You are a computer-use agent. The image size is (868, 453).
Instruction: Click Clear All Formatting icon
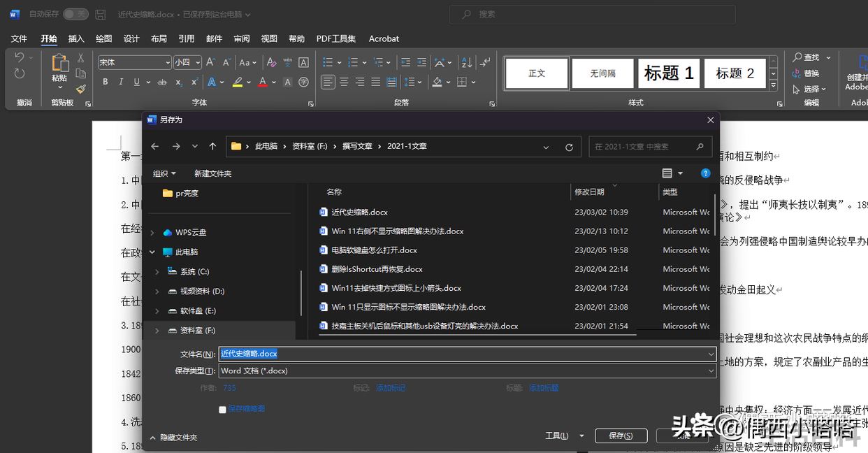[272, 62]
